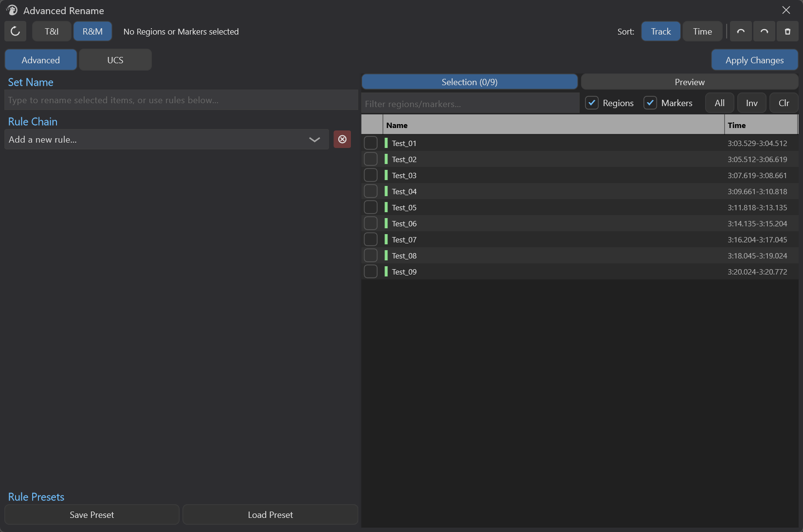Viewport: 803px width, 532px height.
Task: Click the Advanced Rename app logo icon
Action: pyautogui.click(x=12, y=10)
